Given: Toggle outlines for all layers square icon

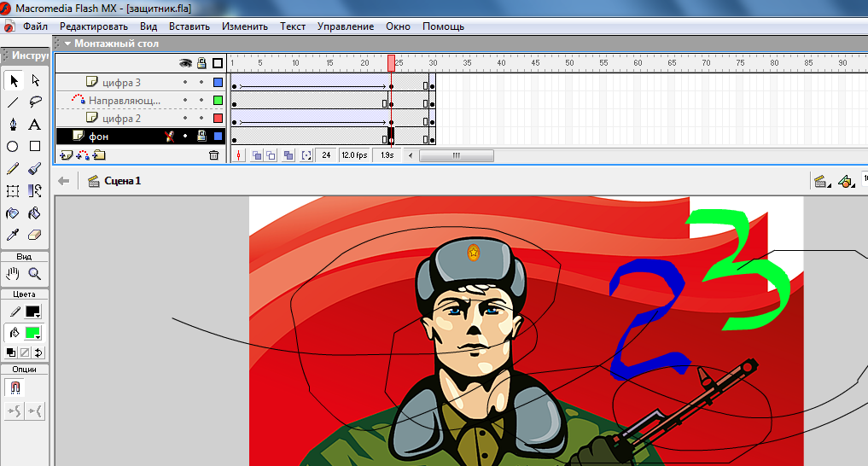Looking at the screenshot, I should coord(218,64).
